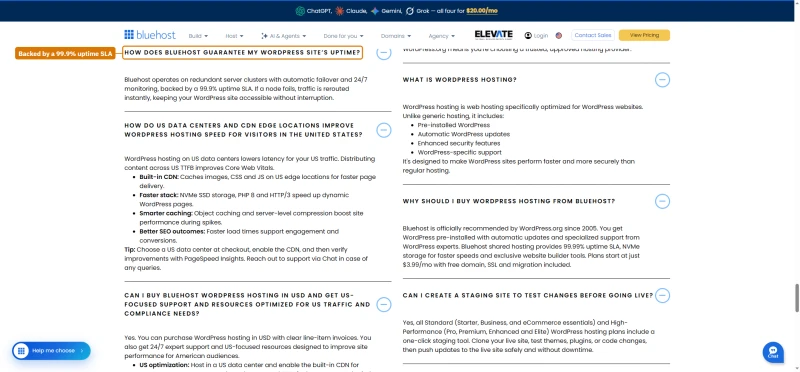Click the Gemini icon in top banner
This screenshot has width=800, height=372.
374,11
